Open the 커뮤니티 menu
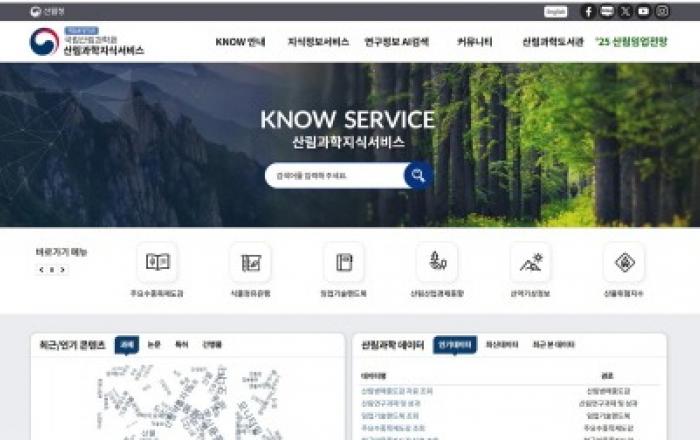700x440 pixels. (474, 42)
